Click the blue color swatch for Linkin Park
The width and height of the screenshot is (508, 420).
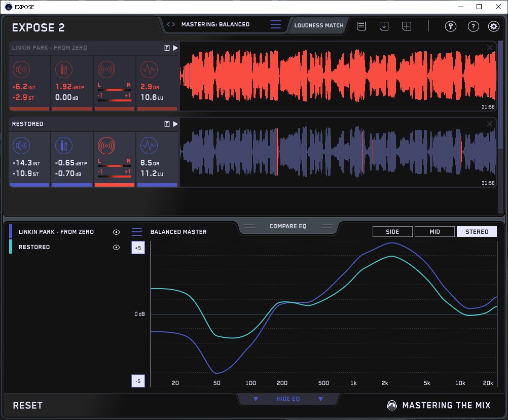click(11, 231)
